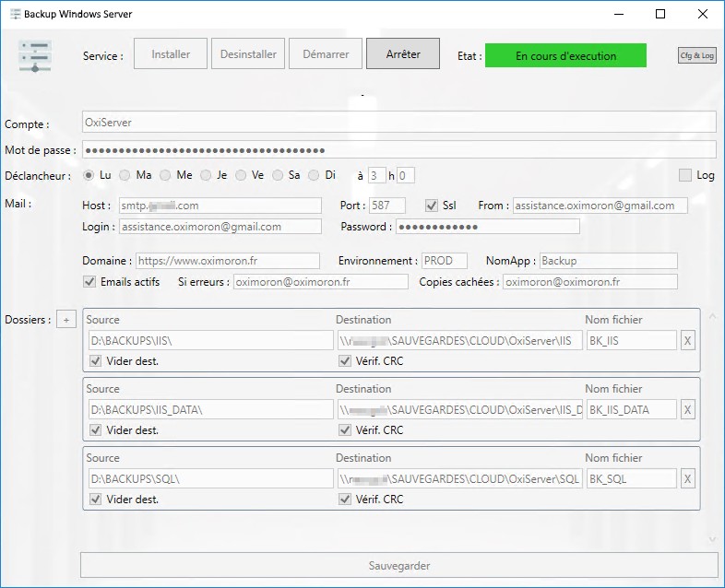Click the green En cours d'execution status
The width and height of the screenshot is (725, 588).
pos(565,55)
